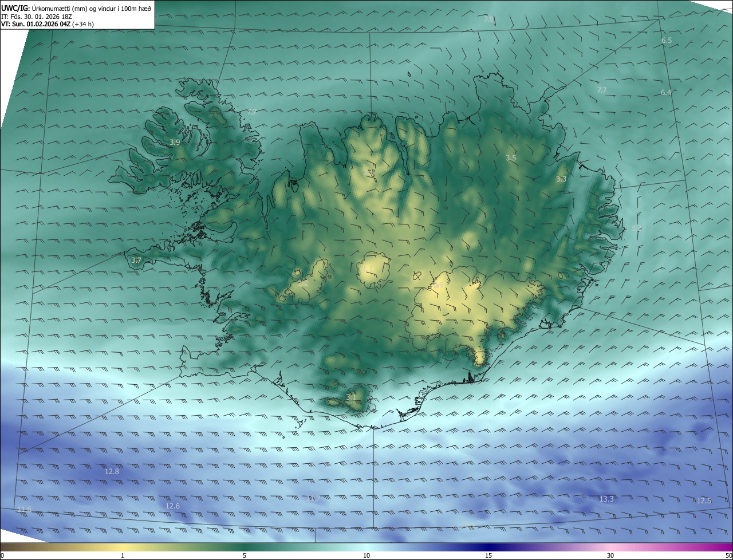Screen dimensions: 733x560
Task: Click the 7.8 value label
Action: pyautogui.click(x=488, y=19)
